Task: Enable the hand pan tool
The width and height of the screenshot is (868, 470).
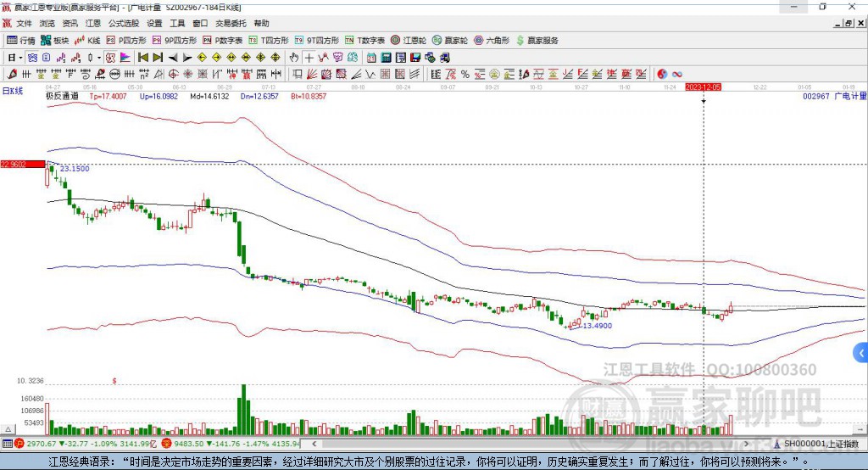Action: (294, 57)
